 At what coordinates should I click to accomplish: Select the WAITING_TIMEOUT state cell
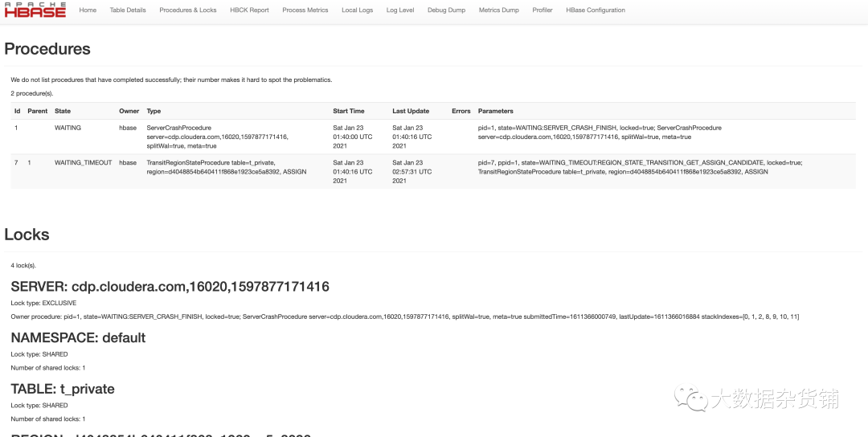(x=83, y=162)
